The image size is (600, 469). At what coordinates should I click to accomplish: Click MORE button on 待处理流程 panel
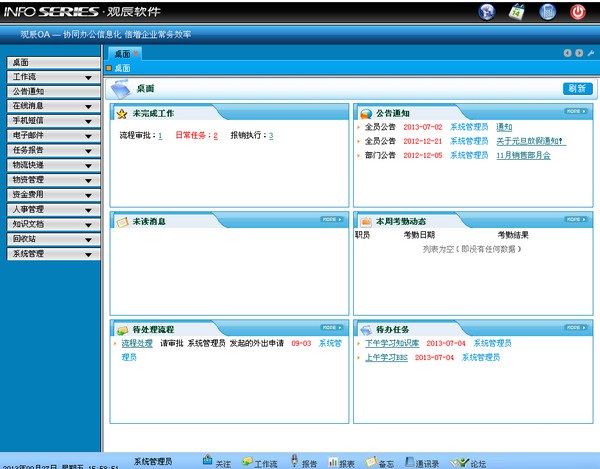point(332,328)
